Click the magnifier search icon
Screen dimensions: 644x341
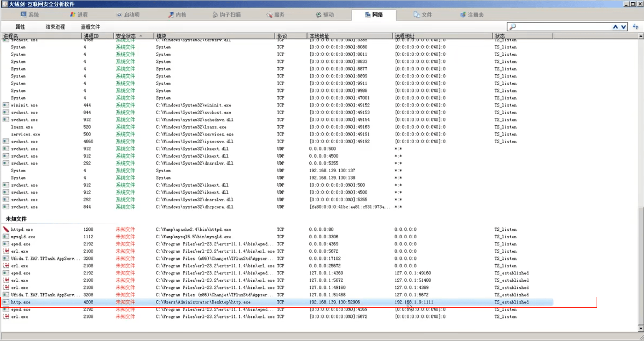click(x=513, y=27)
